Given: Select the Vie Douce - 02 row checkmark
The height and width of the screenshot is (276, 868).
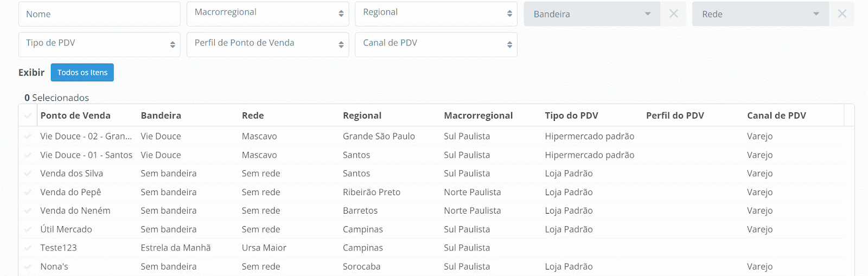Looking at the screenshot, I should coord(28,136).
